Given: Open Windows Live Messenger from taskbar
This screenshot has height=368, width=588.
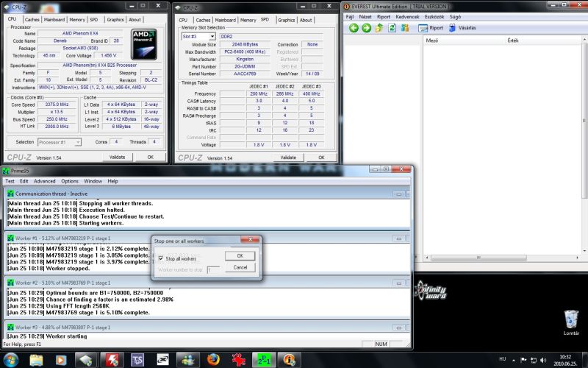Looking at the screenshot, I should pos(188,360).
